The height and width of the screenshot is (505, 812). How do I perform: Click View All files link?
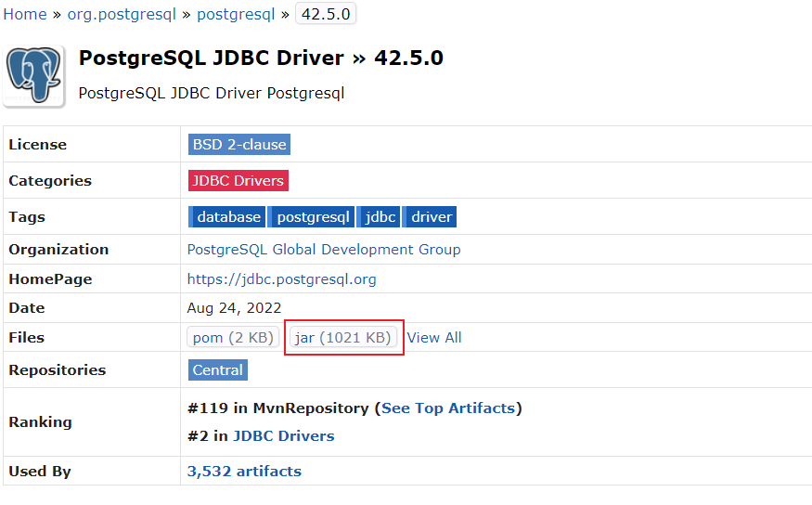tap(434, 338)
